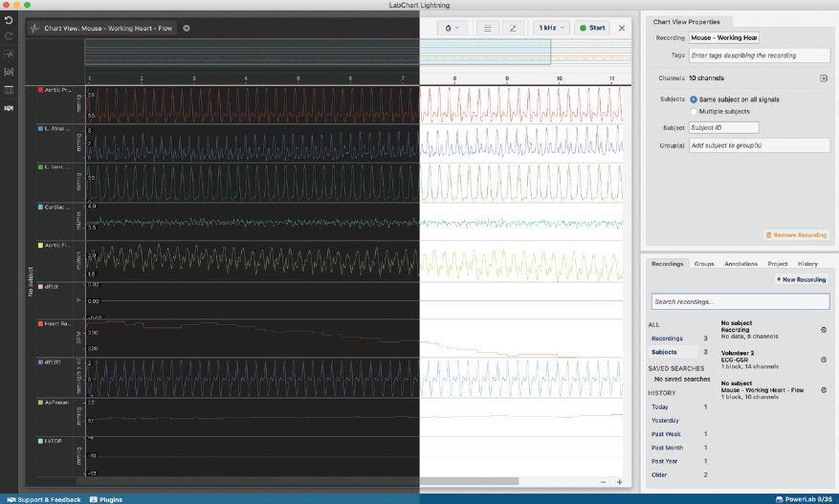
Task: Click the Recording name input field
Action: point(724,38)
